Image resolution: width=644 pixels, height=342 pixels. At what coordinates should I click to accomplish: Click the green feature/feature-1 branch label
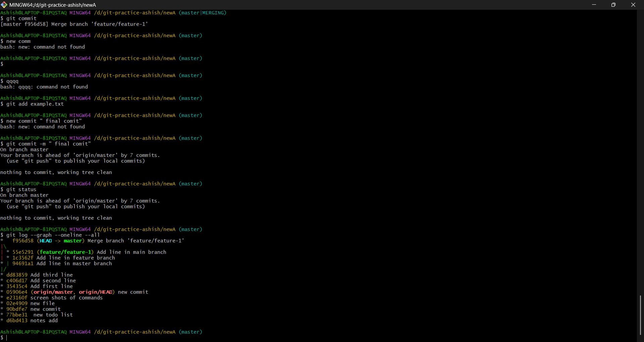(x=65, y=252)
